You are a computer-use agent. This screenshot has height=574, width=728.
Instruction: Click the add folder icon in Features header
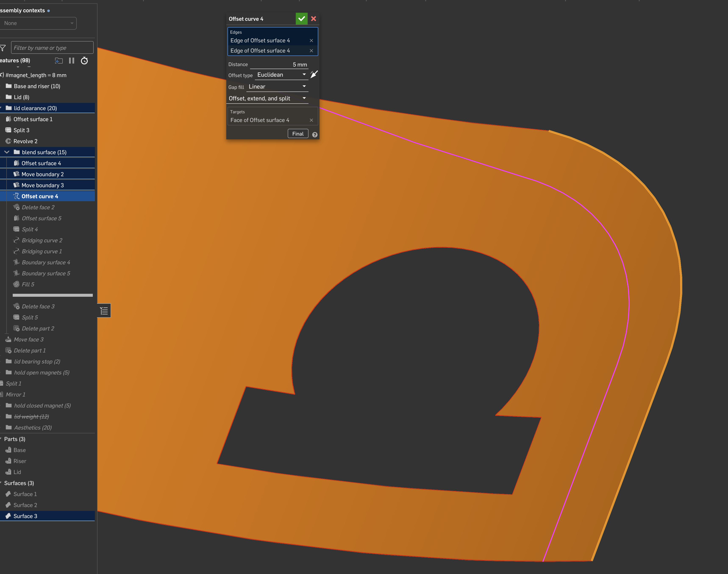59,61
